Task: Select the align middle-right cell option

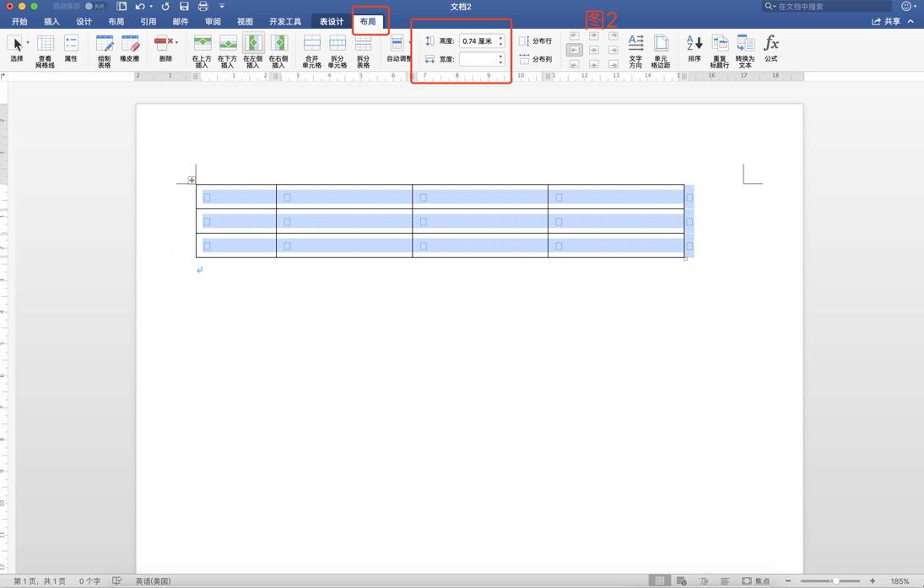Action: (613, 50)
